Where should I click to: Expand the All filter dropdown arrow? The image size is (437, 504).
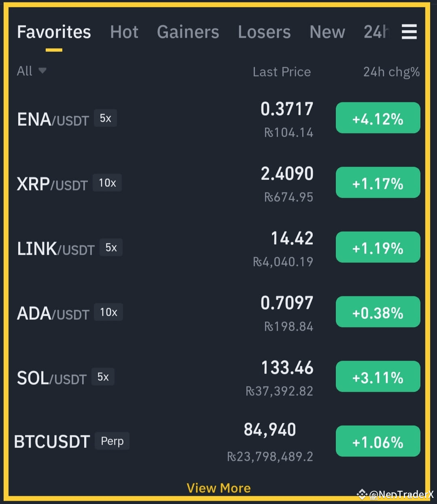[x=42, y=71]
